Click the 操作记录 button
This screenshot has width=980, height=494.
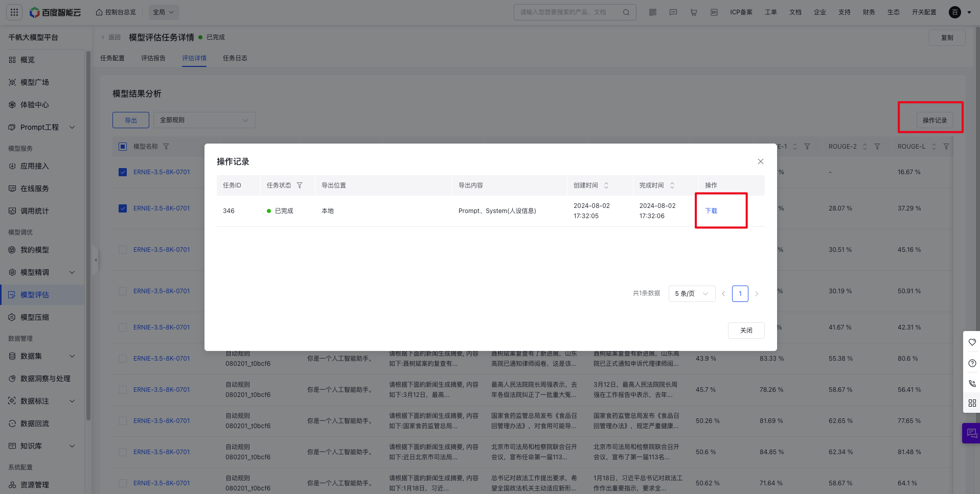[935, 121]
